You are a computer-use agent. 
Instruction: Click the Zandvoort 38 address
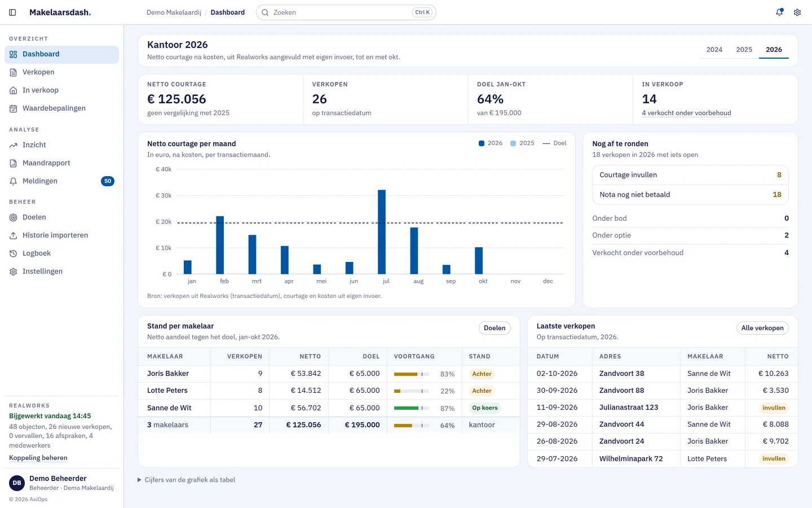pos(621,374)
